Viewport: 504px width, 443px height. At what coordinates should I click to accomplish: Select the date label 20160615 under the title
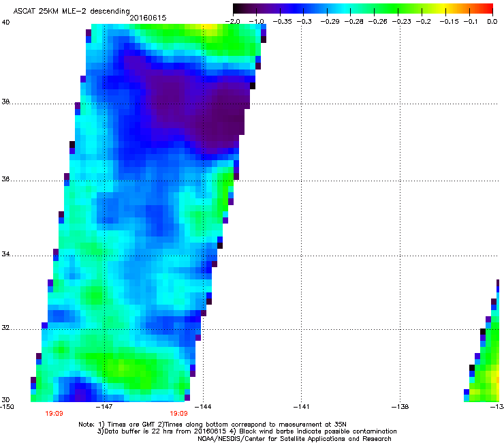tap(148, 18)
